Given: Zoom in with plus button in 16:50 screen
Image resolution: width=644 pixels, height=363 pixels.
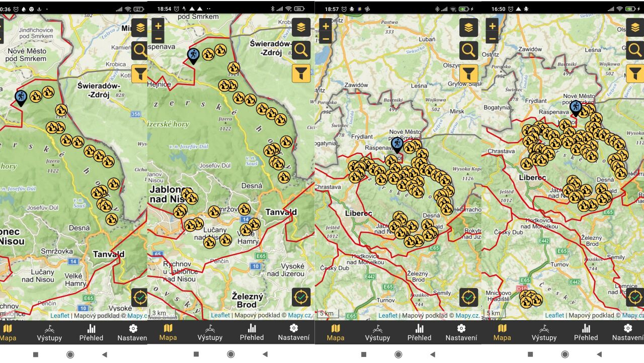Looking at the screenshot, I should (x=492, y=25).
